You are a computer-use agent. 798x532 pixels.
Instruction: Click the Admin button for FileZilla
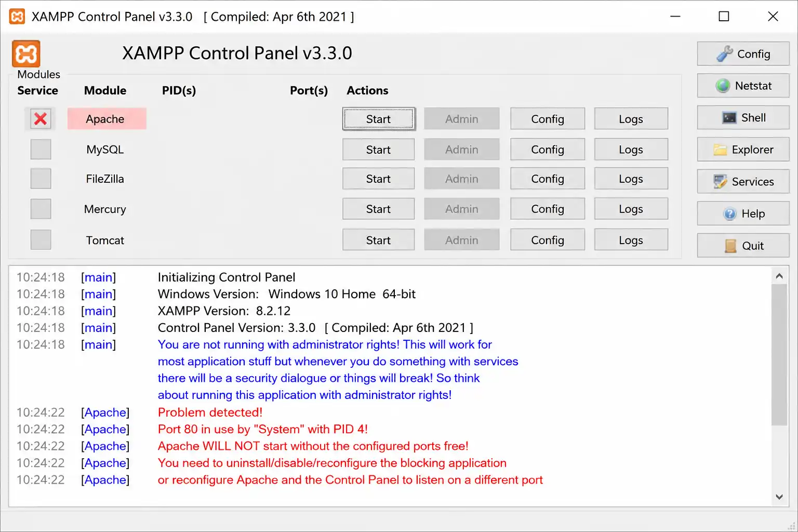pyautogui.click(x=461, y=179)
